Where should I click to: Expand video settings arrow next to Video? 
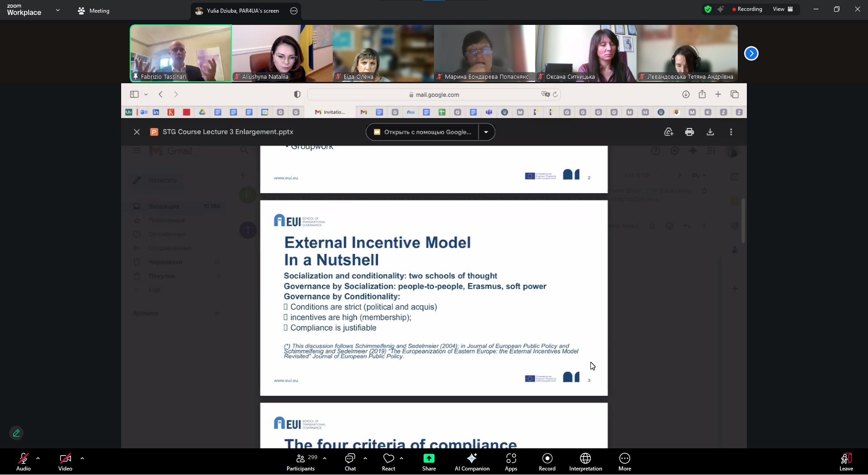point(82,458)
